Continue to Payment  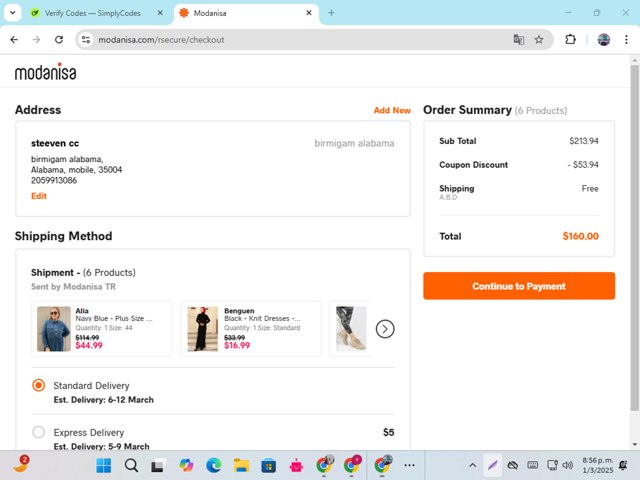coord(519,286)
